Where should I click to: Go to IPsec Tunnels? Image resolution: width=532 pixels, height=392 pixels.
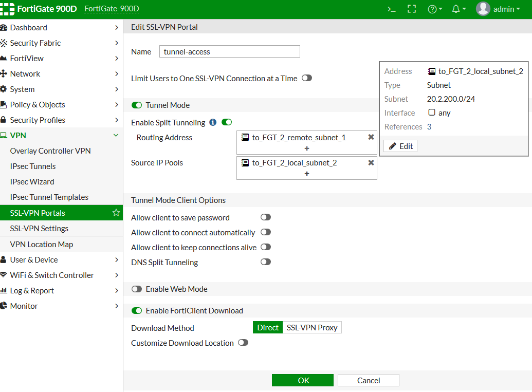click(x=33, y=166)
